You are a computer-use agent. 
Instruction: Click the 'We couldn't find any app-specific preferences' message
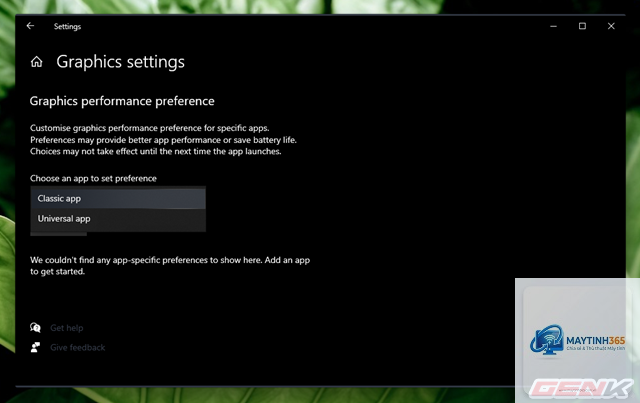[170, 266]
